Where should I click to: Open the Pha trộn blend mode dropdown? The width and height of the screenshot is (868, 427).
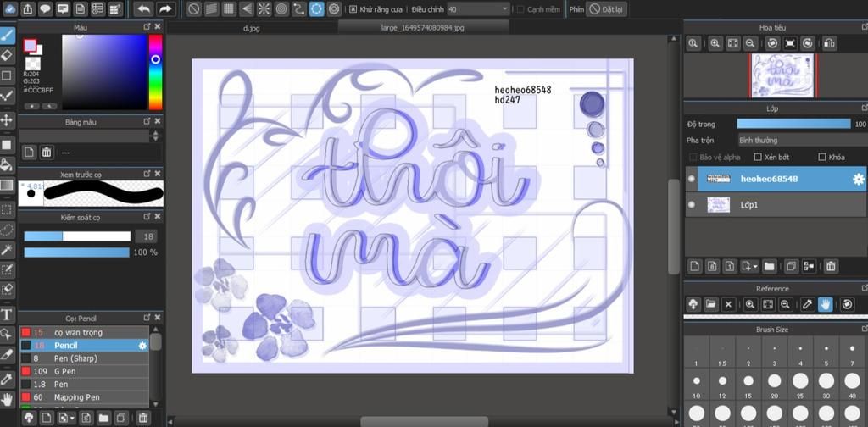[803, 141]
